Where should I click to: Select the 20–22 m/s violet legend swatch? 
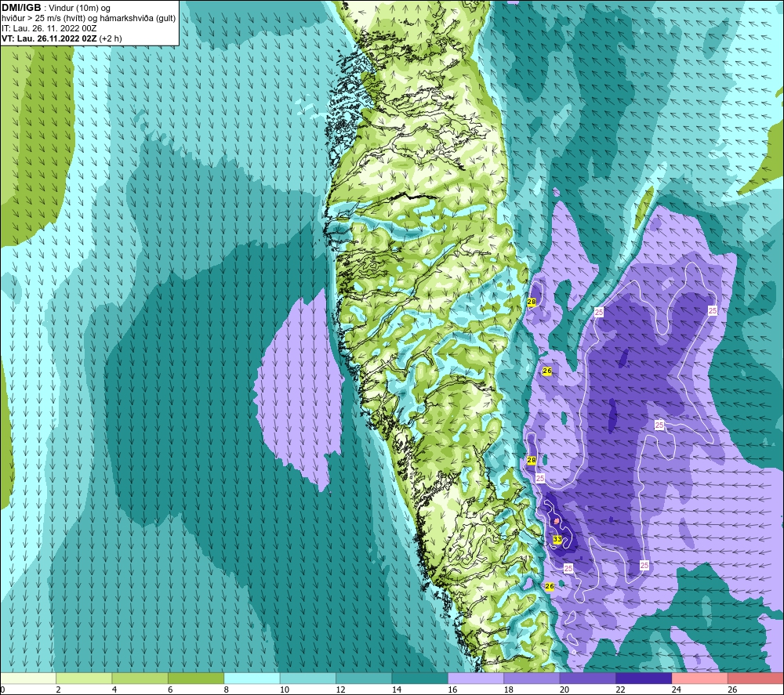point(588,679)
